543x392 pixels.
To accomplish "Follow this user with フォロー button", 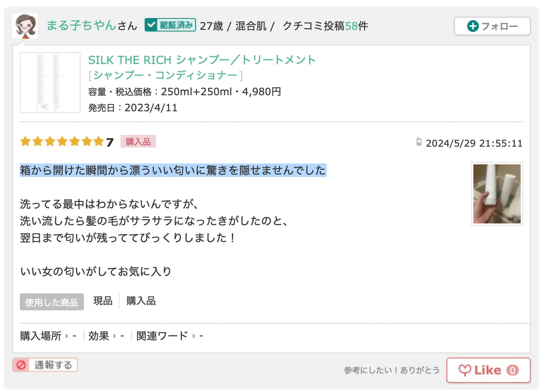I will tap(492, 26).
